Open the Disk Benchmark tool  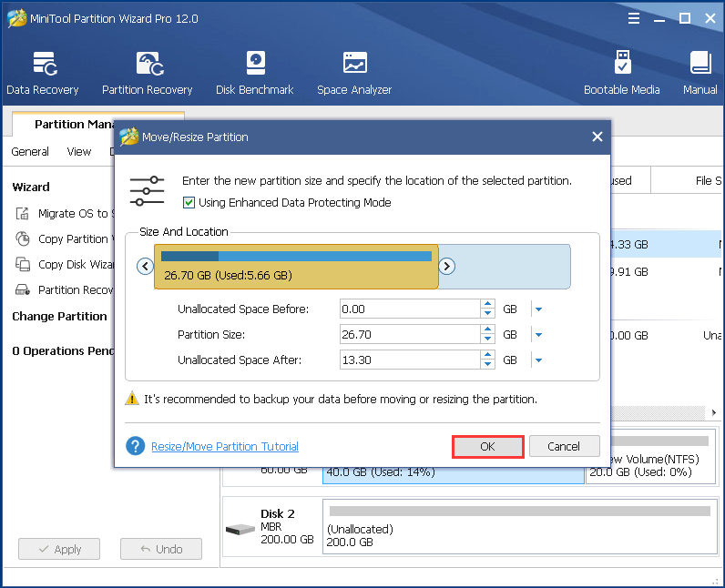pyautogui.click(x=255, y=73)
